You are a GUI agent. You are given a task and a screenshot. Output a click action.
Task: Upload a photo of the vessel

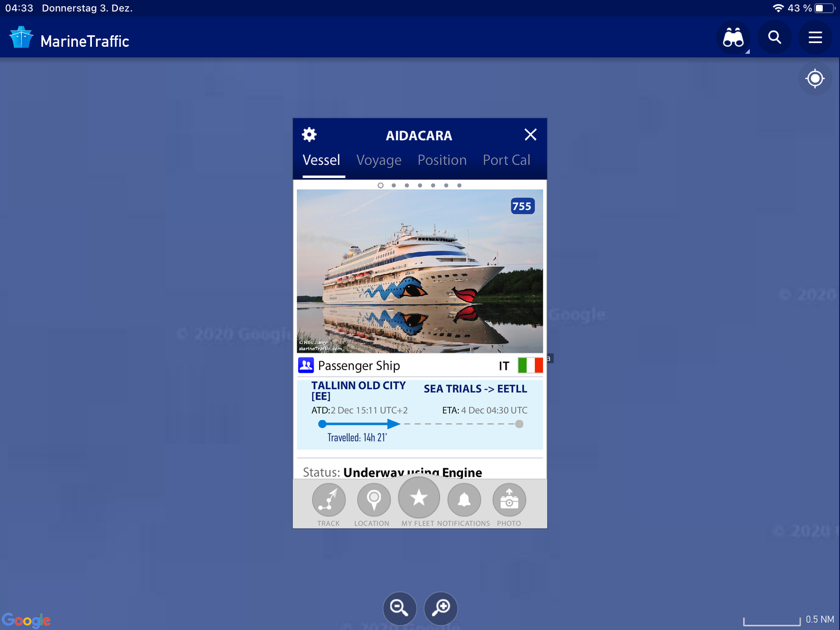tap(509, 500)
